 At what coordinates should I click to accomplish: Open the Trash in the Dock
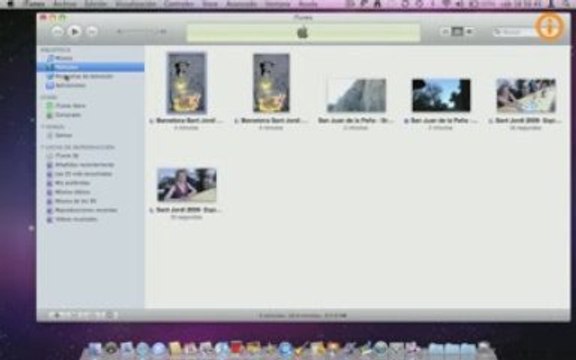tap(485, 349)
